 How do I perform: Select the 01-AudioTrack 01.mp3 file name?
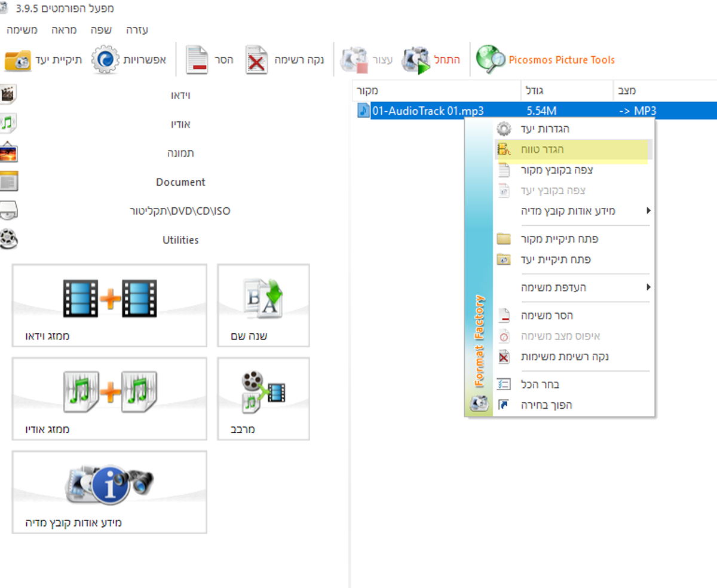(428, 111)
